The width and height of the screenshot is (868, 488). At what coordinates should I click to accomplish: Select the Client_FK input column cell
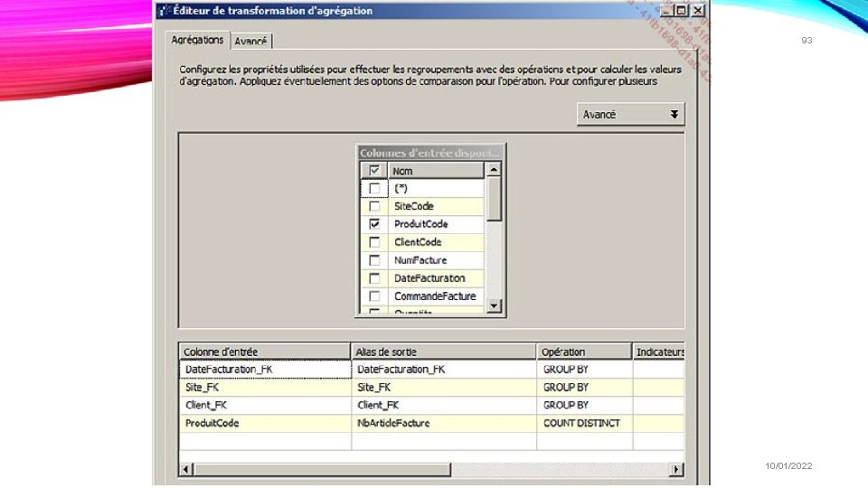[265, 405]
